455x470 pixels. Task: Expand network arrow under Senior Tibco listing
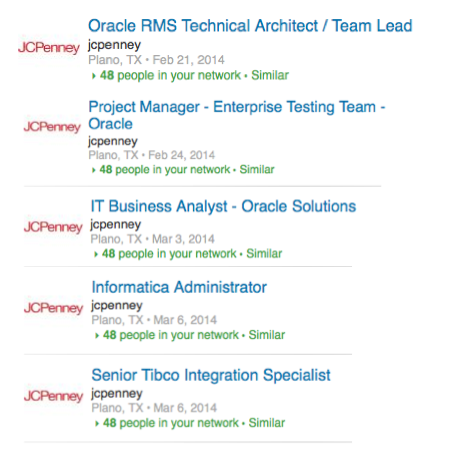(x=97, y=424)
